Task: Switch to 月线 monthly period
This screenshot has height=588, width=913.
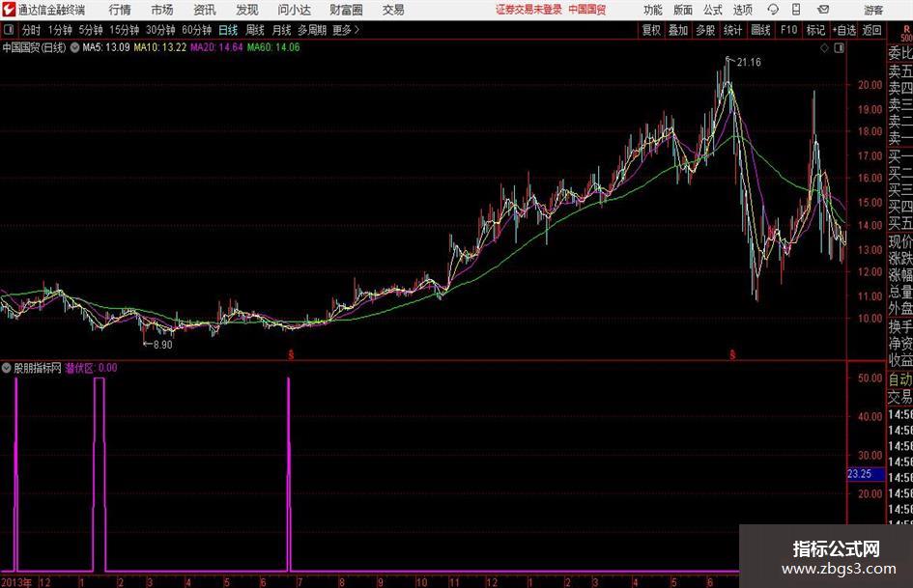Action: click(x=281, y=30)
